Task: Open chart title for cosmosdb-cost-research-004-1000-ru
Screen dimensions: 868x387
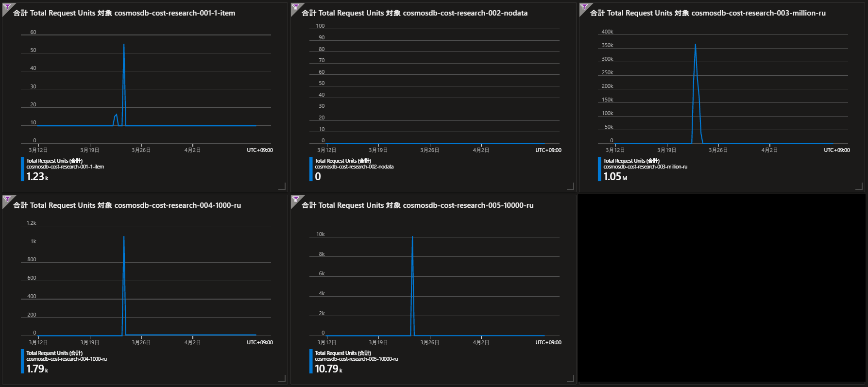Action: [x=127, y=205]
